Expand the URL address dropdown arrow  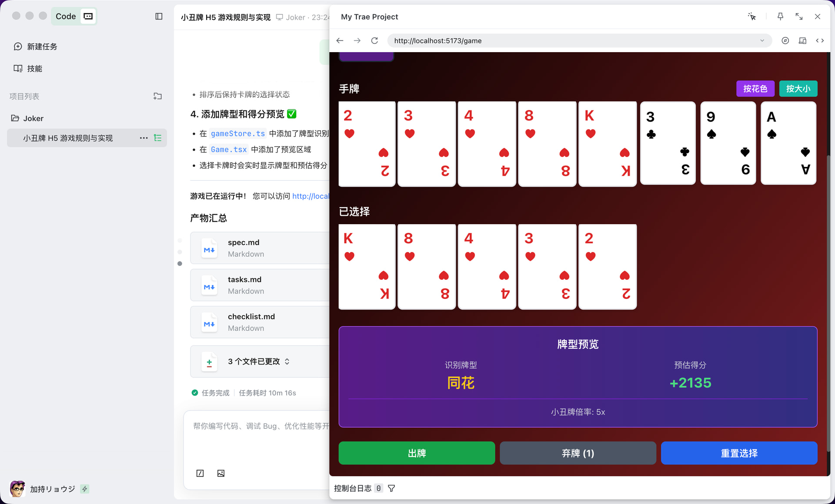pos(762,40)
